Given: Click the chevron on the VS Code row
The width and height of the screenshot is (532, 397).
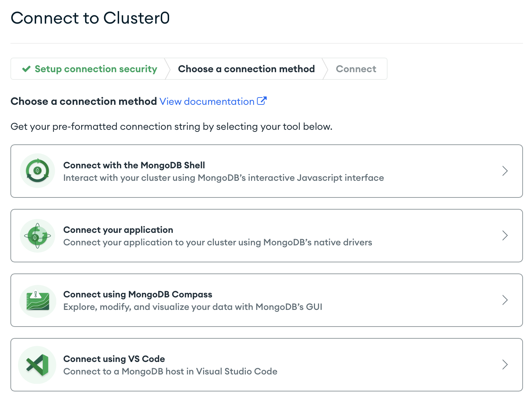Looking at the screenshot, I should [505, 365].
